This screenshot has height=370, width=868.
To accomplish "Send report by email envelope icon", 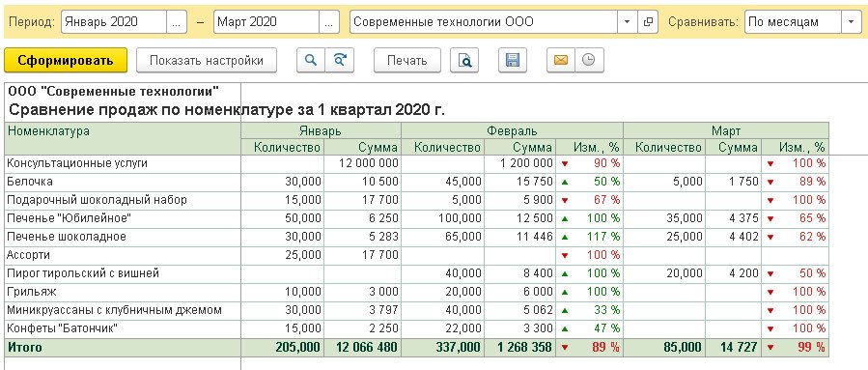I will click(561, 60).
